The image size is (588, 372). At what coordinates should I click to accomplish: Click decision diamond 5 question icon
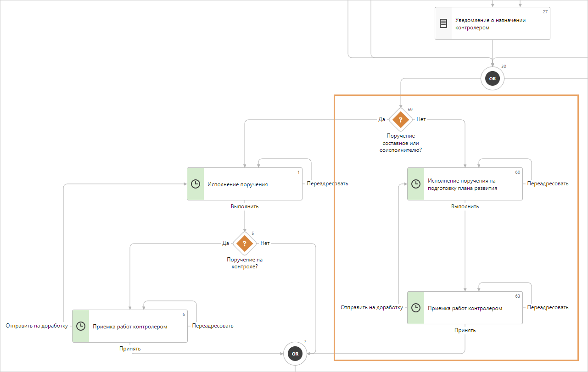(x=245, y=243)
